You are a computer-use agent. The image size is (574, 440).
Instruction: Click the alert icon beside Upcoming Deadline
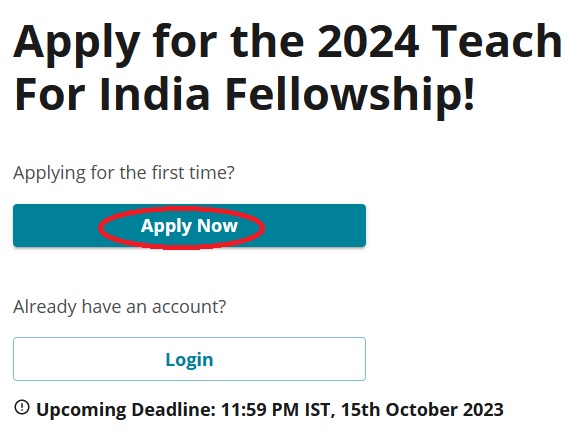[22, 407]
